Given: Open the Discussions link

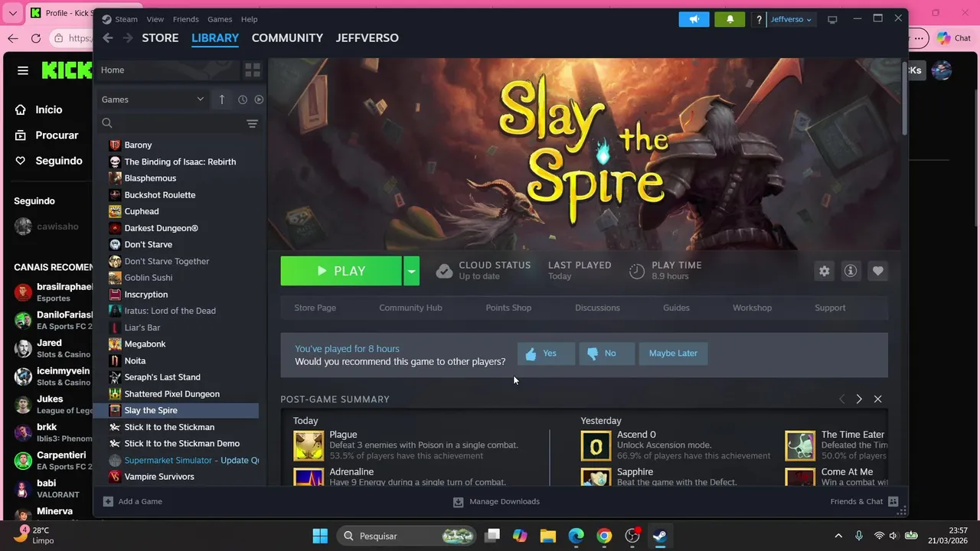Looking at the screenshot, I should [x=597, y=308].
